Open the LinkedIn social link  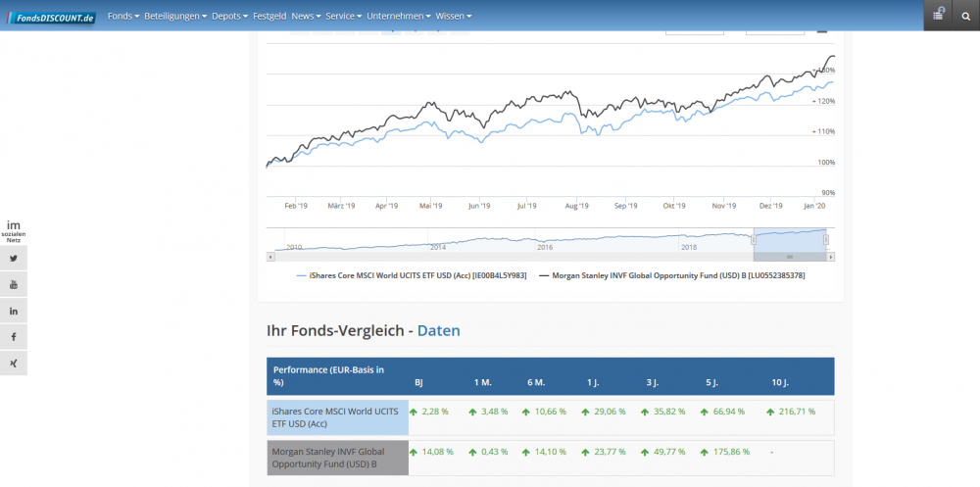click(14, 311)
